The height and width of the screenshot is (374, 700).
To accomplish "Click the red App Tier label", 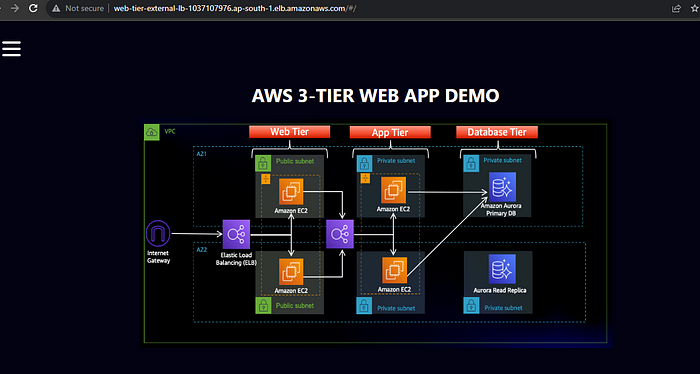I will pos(390,132).
